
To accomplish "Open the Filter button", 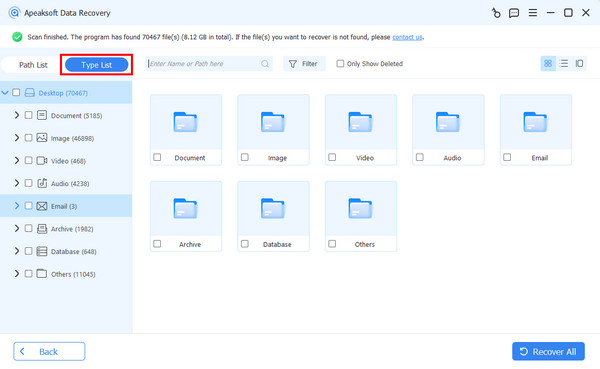I will point(304,64).
